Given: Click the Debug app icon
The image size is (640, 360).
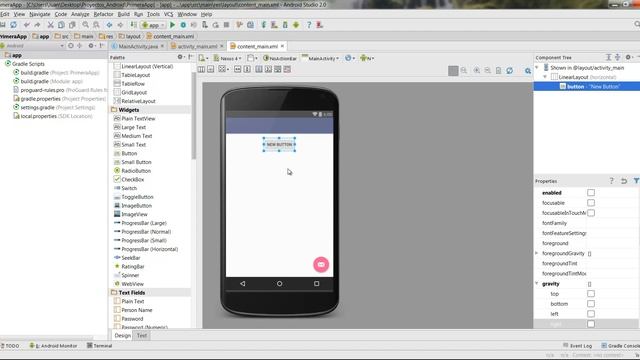Looking at the screenshot, I should 183,25.
